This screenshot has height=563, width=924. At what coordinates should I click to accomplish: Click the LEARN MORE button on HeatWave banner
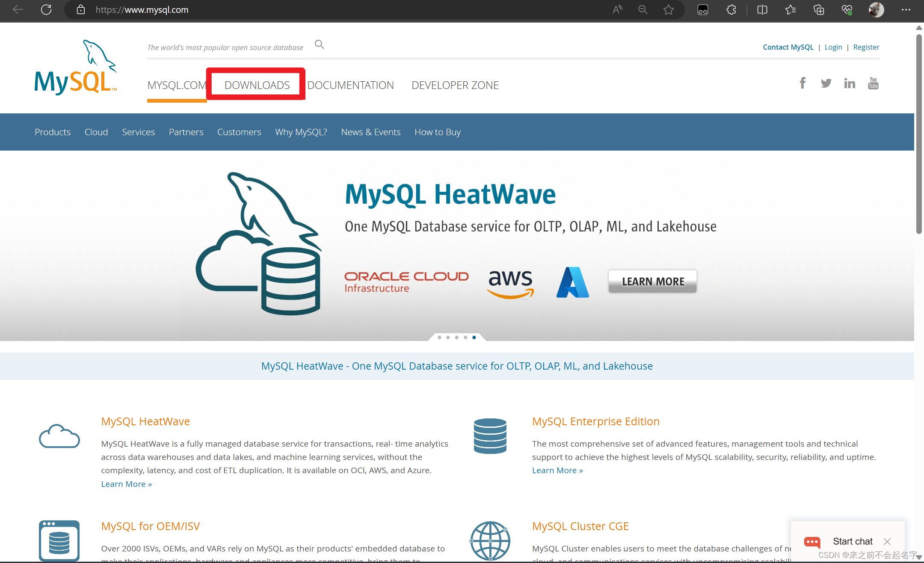[652, 281]
